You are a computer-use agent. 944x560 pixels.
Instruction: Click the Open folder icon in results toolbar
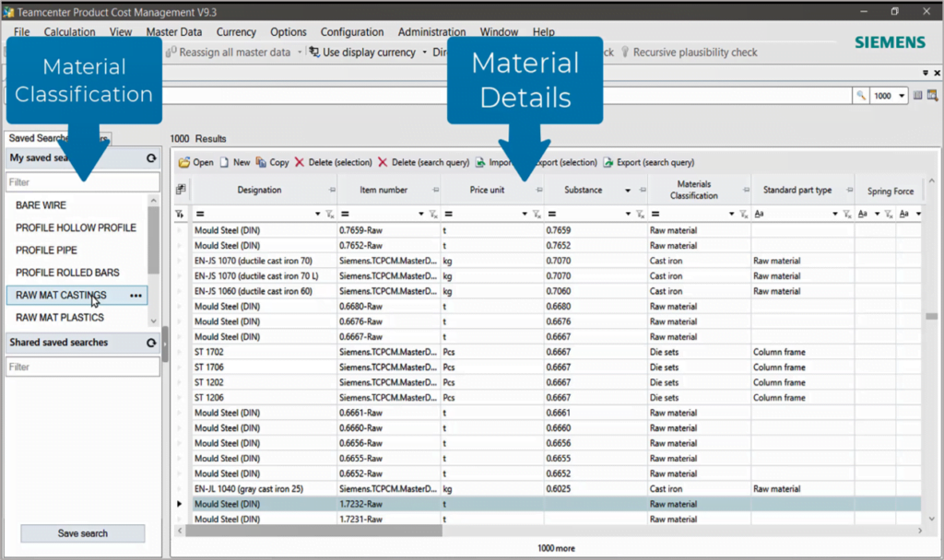point(183,162)
